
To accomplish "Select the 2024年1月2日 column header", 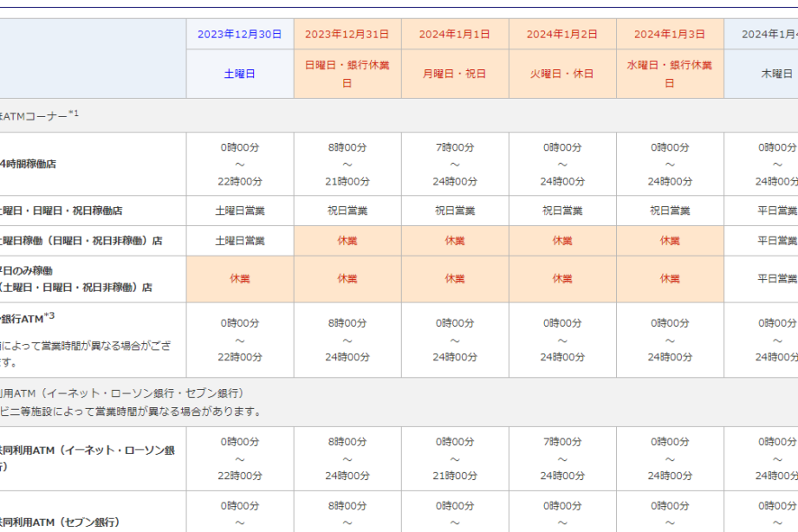I will (561, 35).
